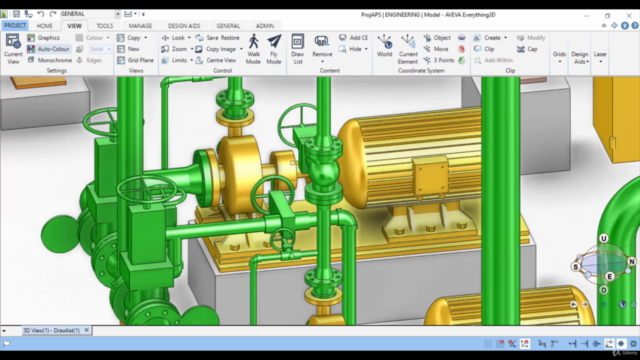Close the 3D View(1) tab

click(x=87, y=330)
